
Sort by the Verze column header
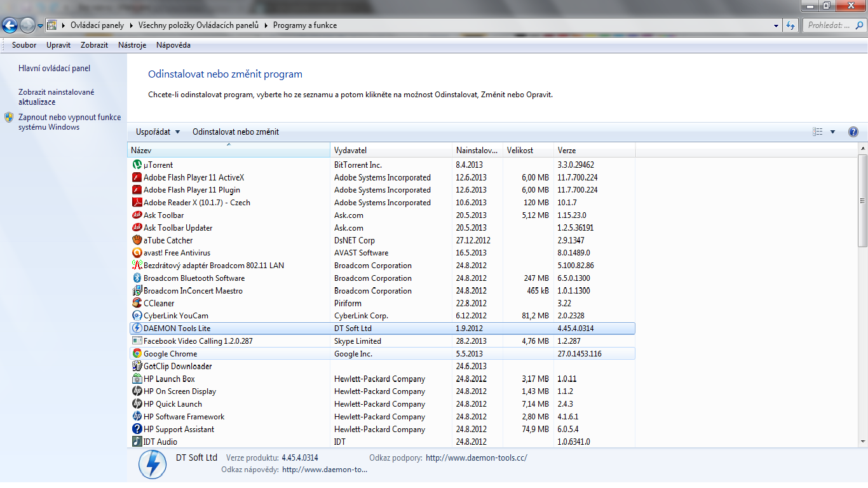pyautogui.click(x=594, y=151)
